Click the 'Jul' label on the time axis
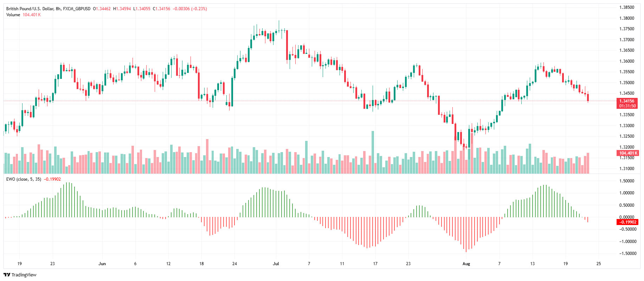This screenshot has height=281, width=644. (x=276, y=264)
